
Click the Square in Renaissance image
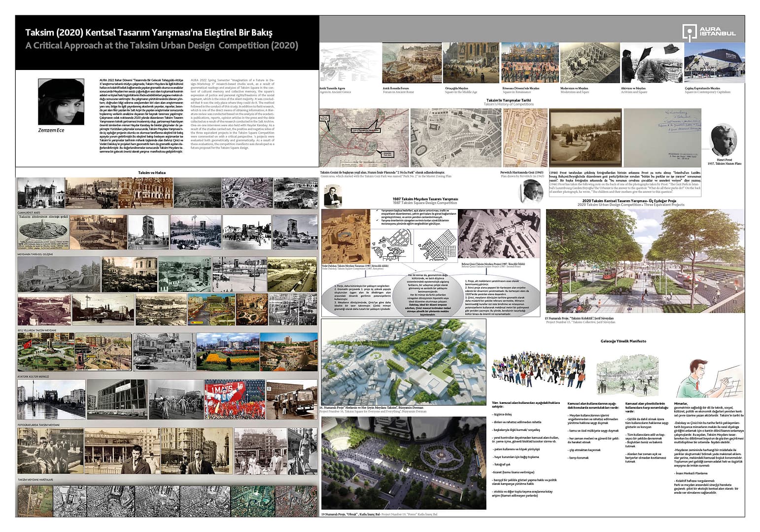[x=530, y=63]
